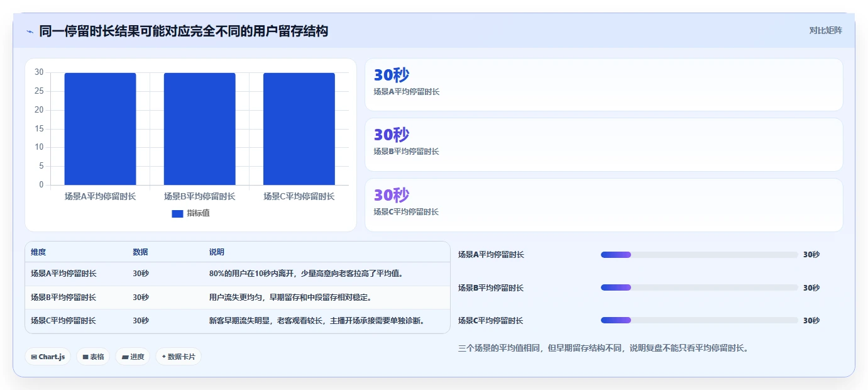
Task: Click the 维度 table column header
Action: pos(38,252)
